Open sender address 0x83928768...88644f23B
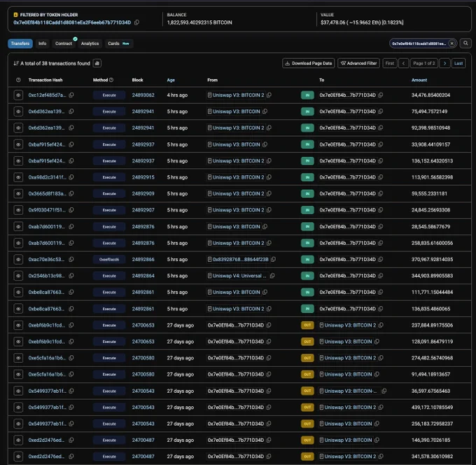476x465 pixels. click(240, 259)
